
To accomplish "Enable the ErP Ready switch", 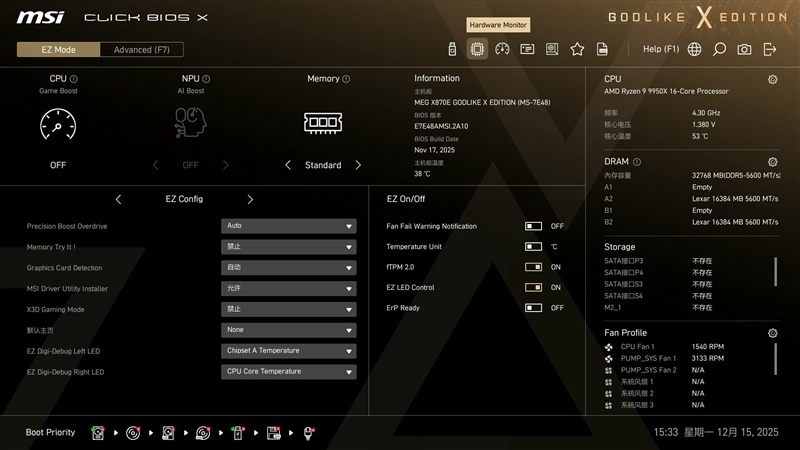I will click(533, 308).
